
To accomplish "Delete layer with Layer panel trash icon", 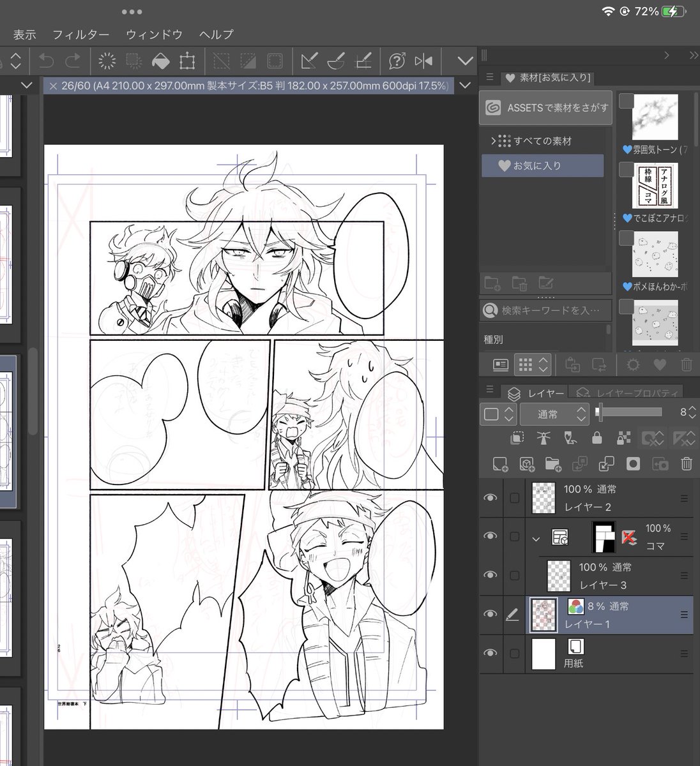I will [x=686, y=464].
